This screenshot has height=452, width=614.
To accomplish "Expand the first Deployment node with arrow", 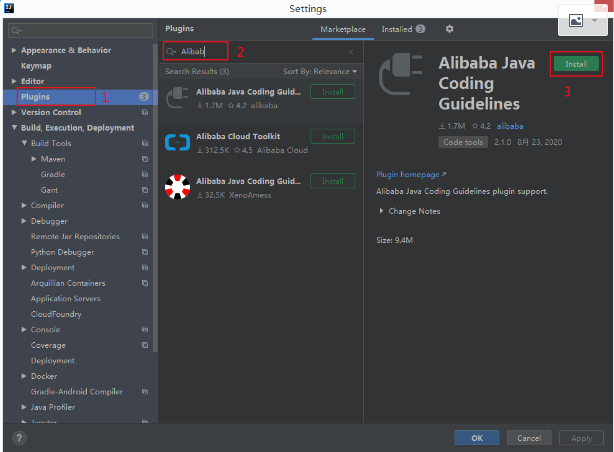I will point(24,268).
